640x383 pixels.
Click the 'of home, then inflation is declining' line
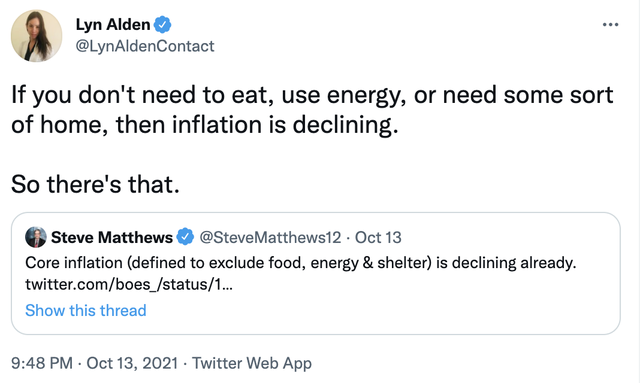pos(204,125)
